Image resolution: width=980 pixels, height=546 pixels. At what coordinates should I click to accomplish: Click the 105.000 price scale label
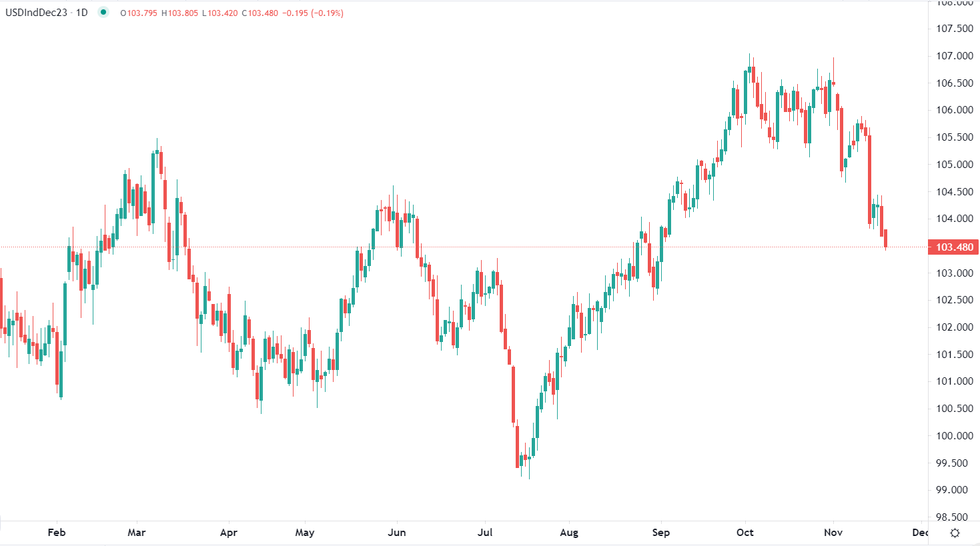click(x=954, y=165)
